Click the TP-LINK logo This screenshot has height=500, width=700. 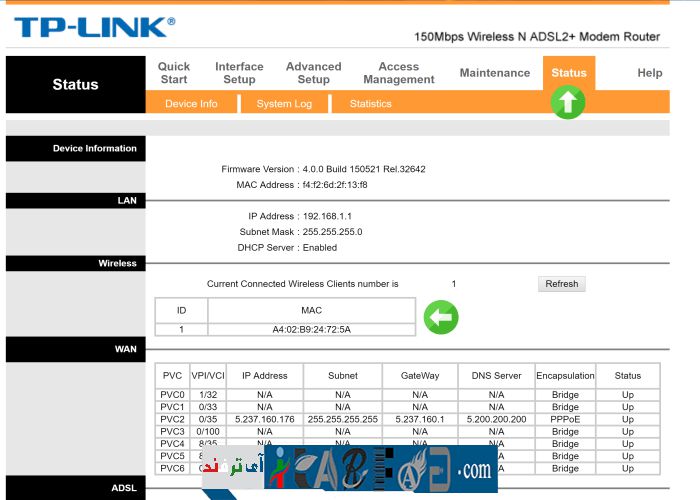coord(94,27)
